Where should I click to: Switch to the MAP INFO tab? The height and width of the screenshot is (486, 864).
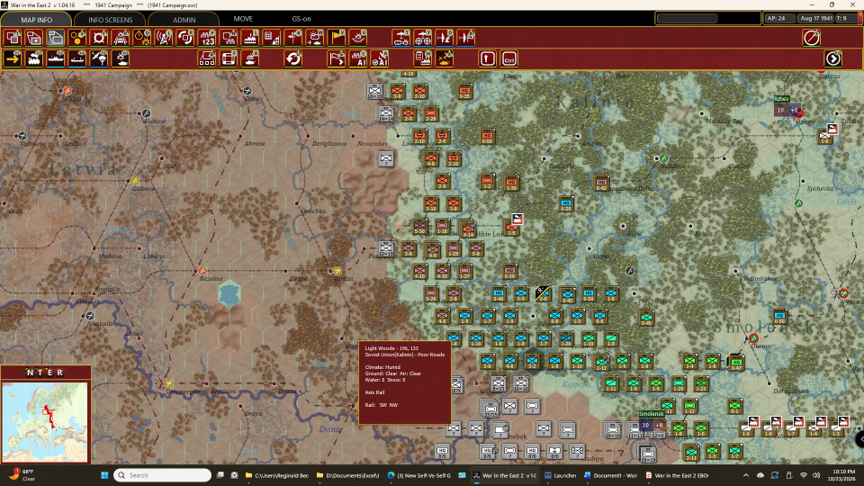[36, 19]
